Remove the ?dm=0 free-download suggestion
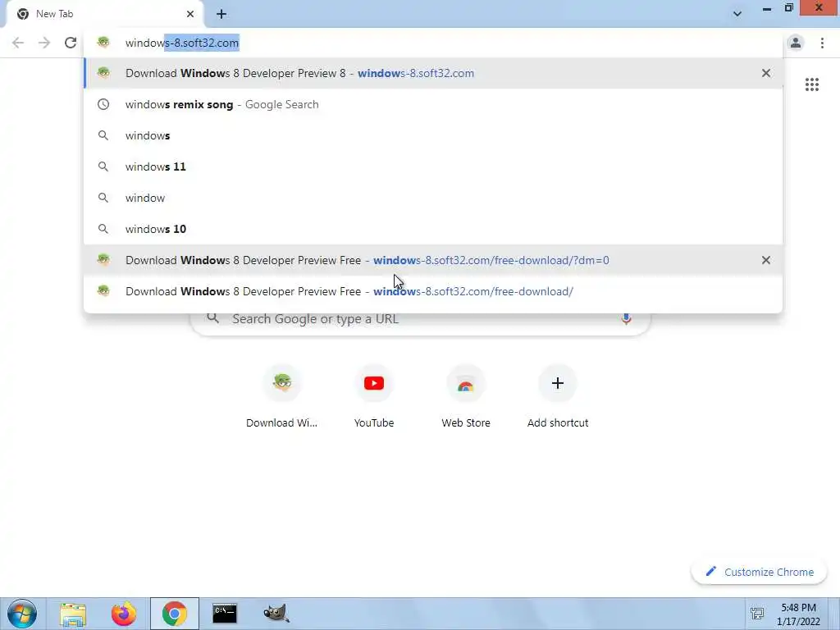The width and height of the screenshot is (840, 630). 766,260
